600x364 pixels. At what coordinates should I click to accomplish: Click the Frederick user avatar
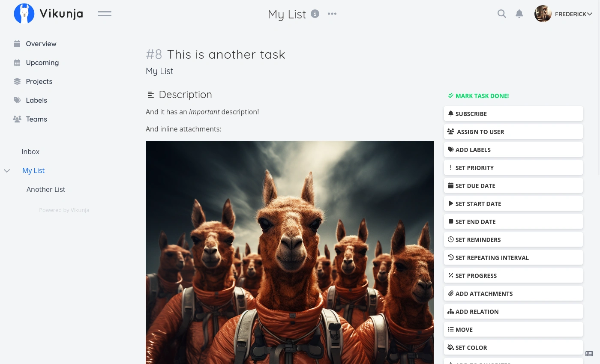click(543, 14)
